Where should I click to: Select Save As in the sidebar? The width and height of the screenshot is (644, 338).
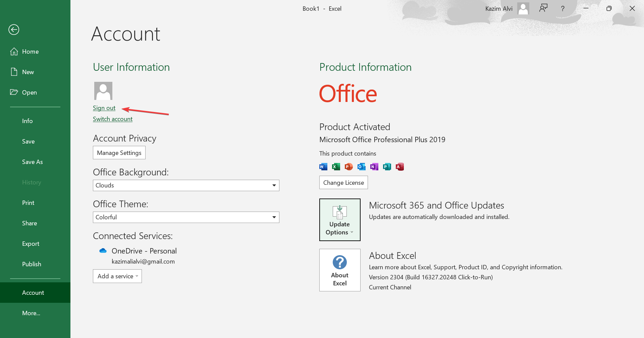pos(33,162)
